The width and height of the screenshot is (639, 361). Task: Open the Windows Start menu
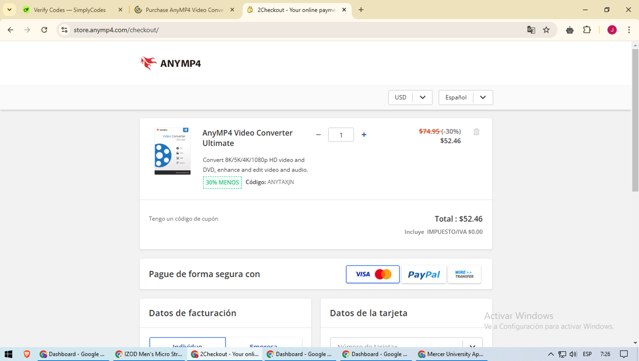pyautogui.click(x=8, y=354)
